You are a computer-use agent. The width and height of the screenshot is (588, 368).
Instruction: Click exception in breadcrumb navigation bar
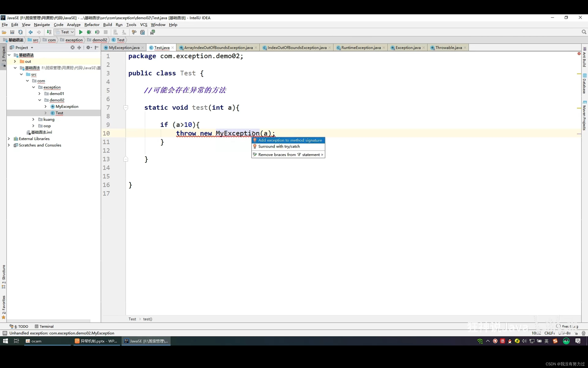tap(72, 40)
